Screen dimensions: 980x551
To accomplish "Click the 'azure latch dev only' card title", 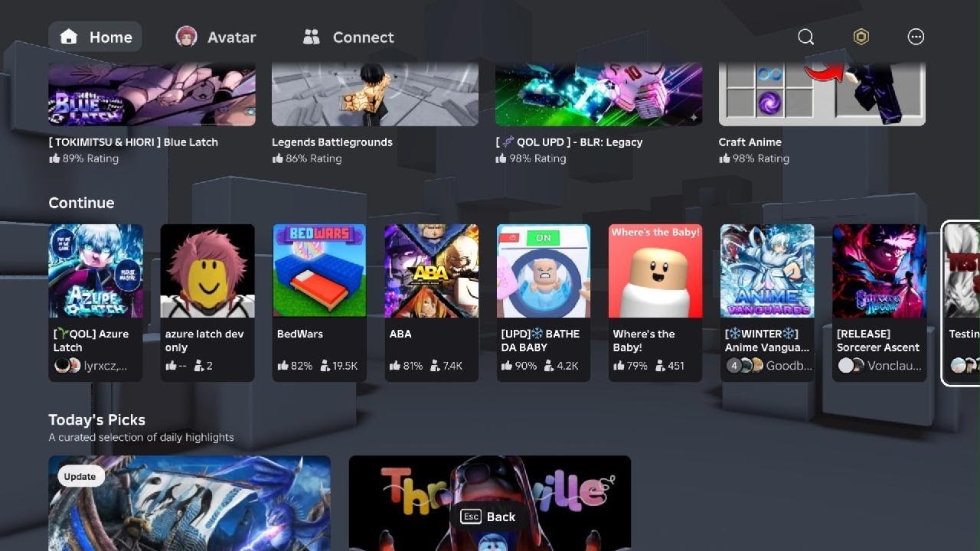I will point(204,341).
